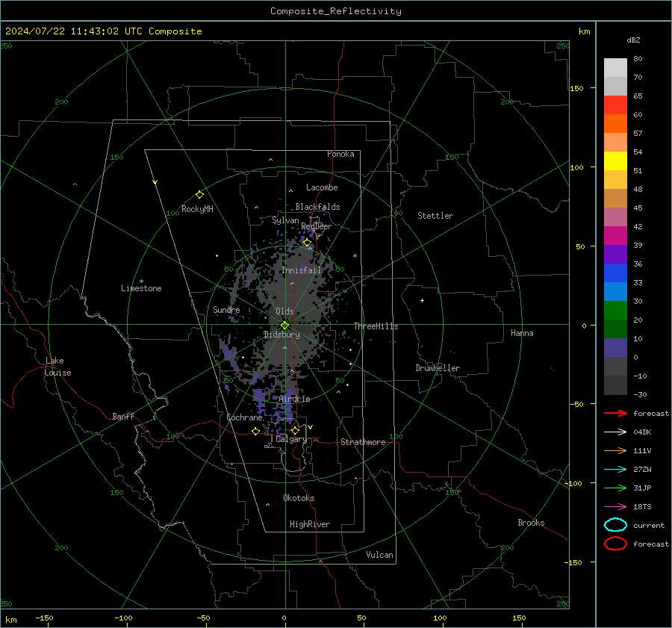Click the RockyMH label
The height and width of the screenshot is (628, 672).
point(197,209)
